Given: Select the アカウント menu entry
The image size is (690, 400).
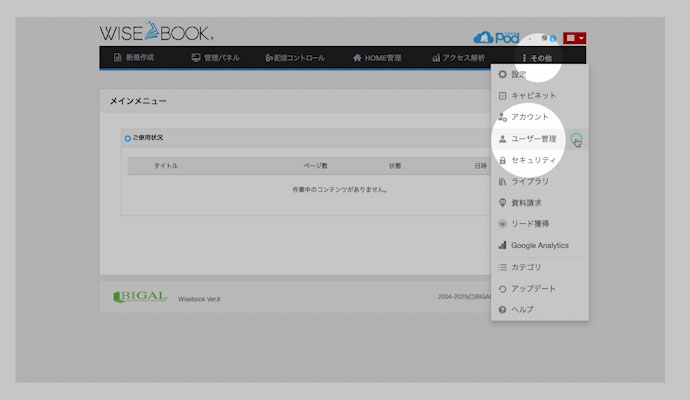Looking at the screenshot, I should click(529, 118).
